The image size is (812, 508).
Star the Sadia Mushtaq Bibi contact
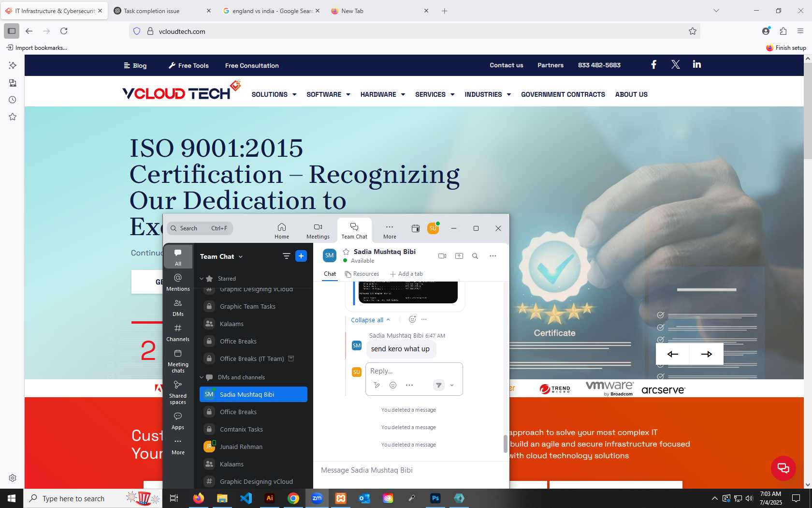click(x=346, y=252)
